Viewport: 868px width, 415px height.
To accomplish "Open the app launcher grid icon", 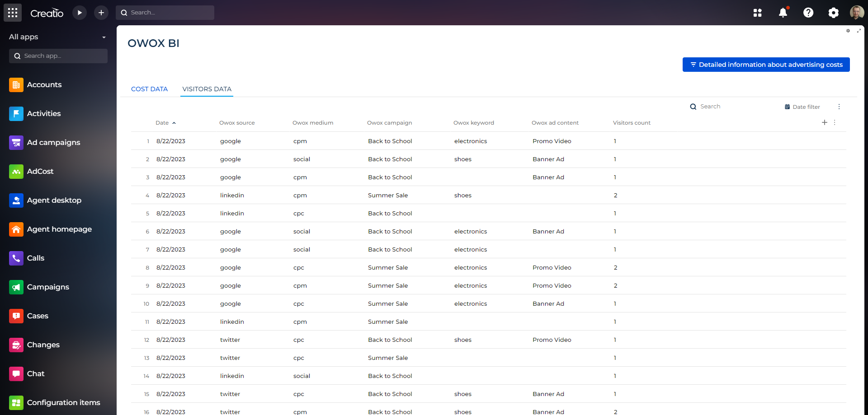I will 13,13.
